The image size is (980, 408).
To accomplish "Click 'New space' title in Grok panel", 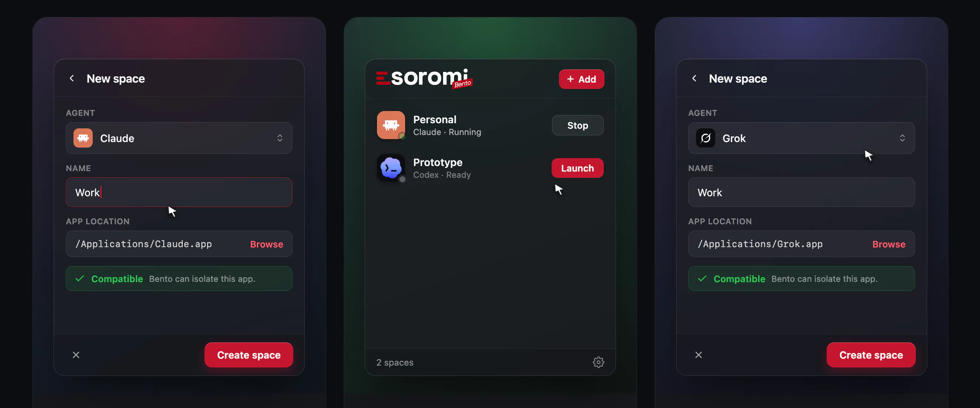I will (x=738, y=78).
